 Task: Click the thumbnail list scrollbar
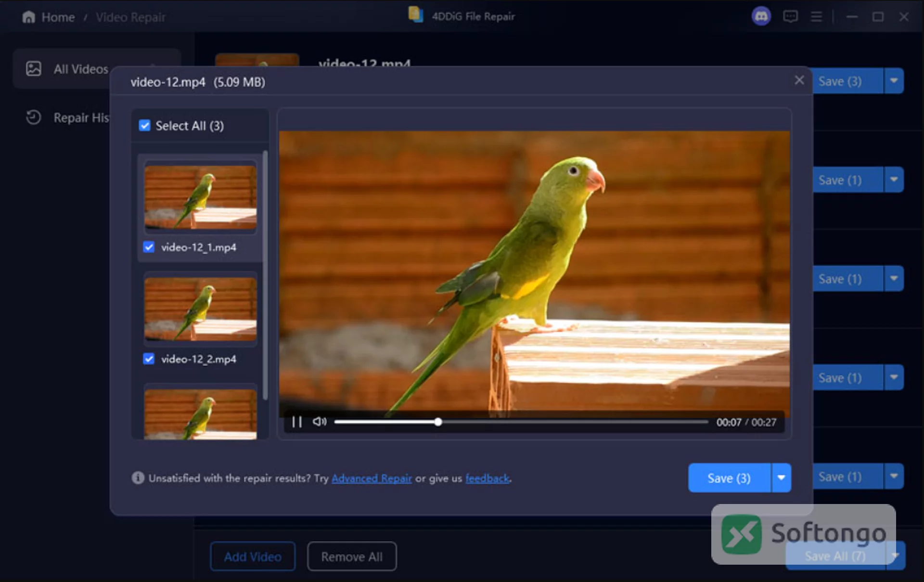pos(265,275)
